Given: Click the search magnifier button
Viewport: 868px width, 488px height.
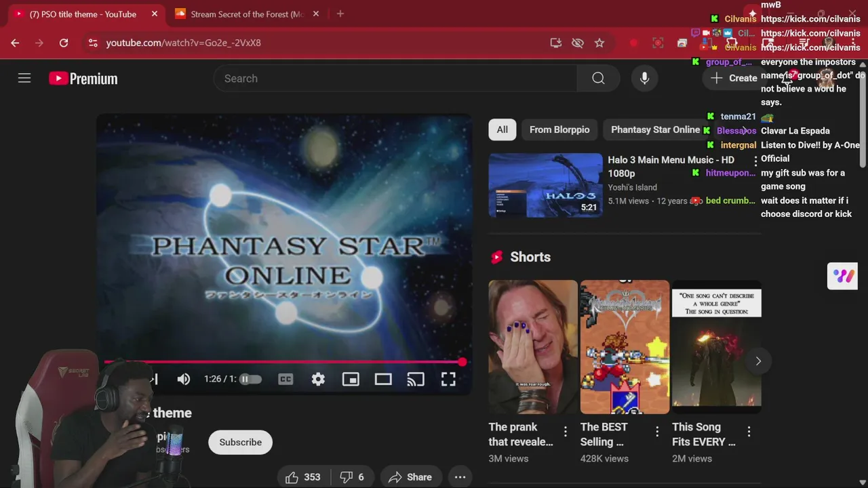Looking at the screenshot, I should tap(598, 79).
